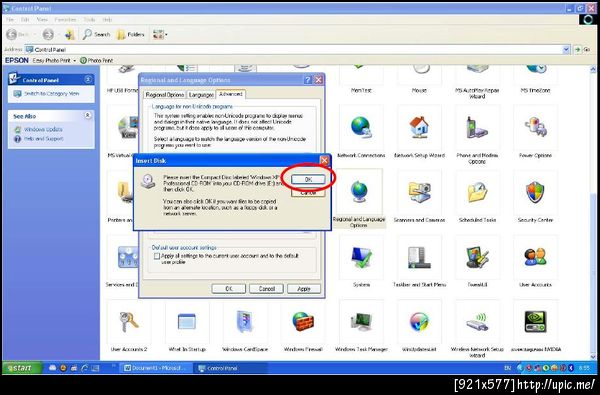The height and width of the screenshot is (395, 600).
Task: Check Apply all settings to default user profile
Action: tap(157, 256)
